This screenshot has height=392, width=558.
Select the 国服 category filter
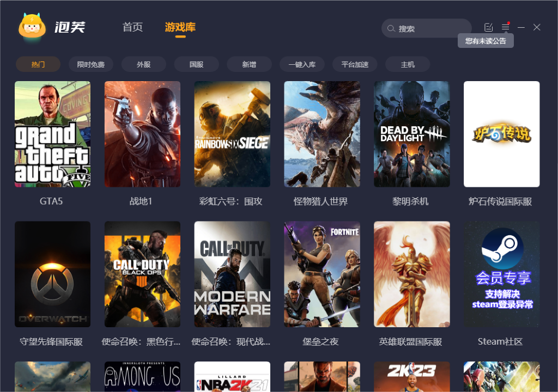pos(196,64)
